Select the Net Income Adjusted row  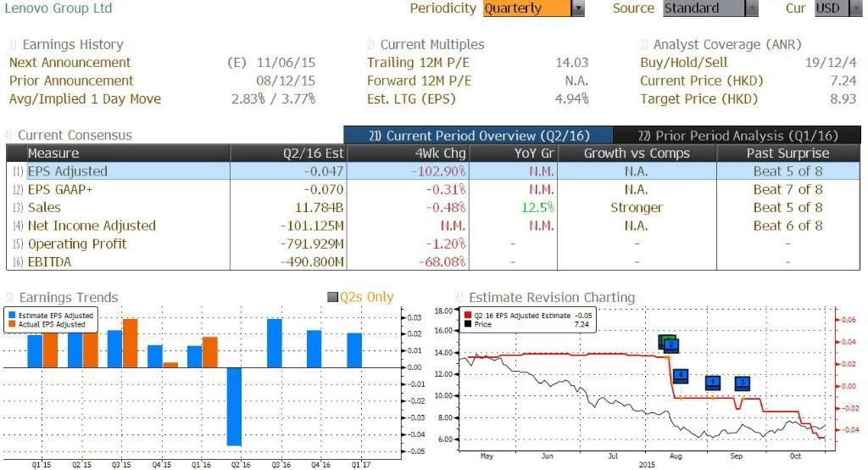click(433, 226)
